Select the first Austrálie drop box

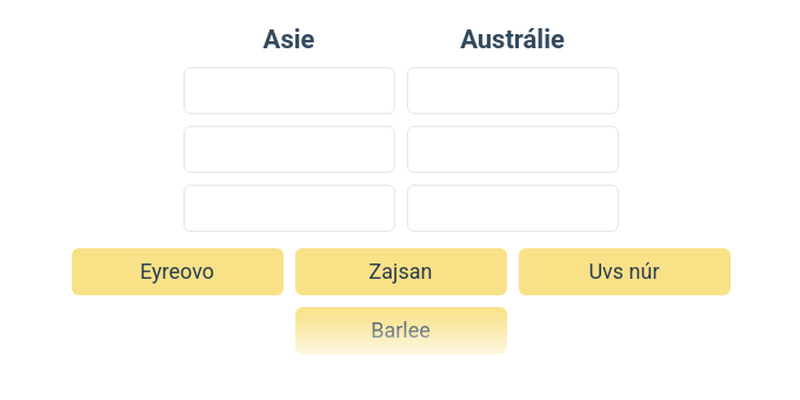[512, 91]
